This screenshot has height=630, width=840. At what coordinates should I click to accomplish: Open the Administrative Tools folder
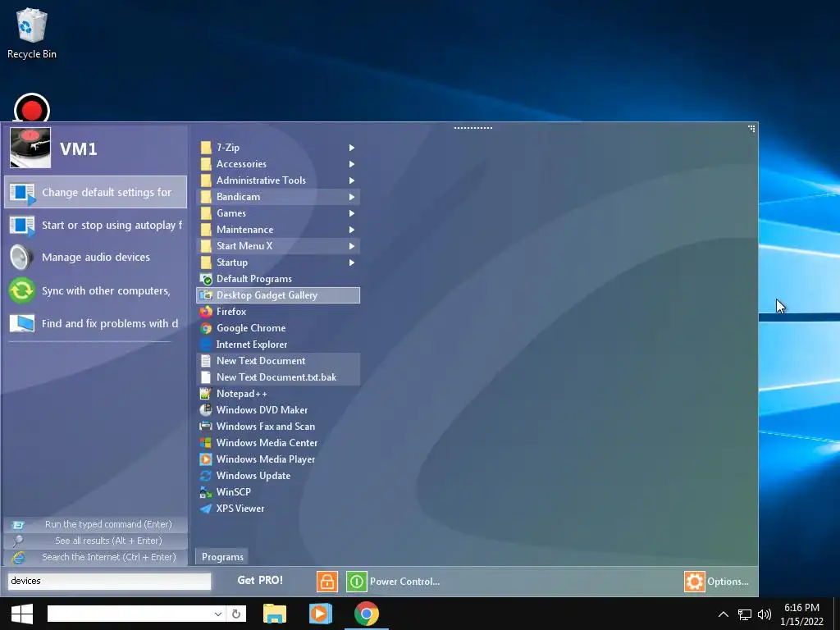277,180
